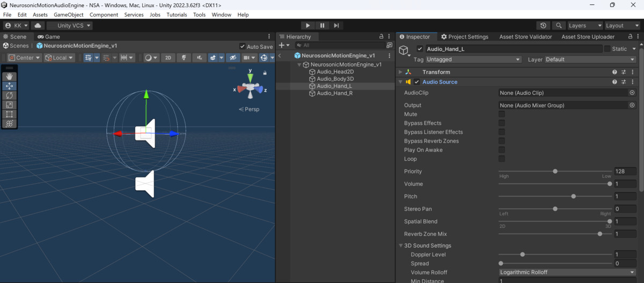Select Audio_Hand_R in Hierarchy
The height and width of the screenshot is (283, 644).
(334, 93)
